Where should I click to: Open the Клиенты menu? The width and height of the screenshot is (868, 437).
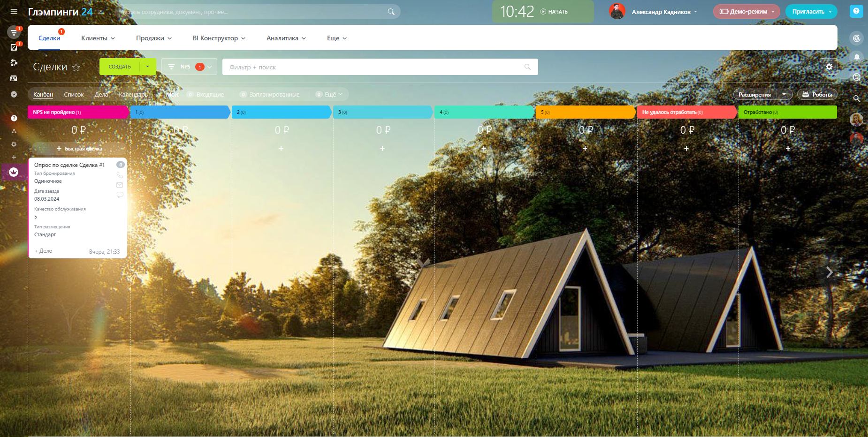(x=98, y=38)
